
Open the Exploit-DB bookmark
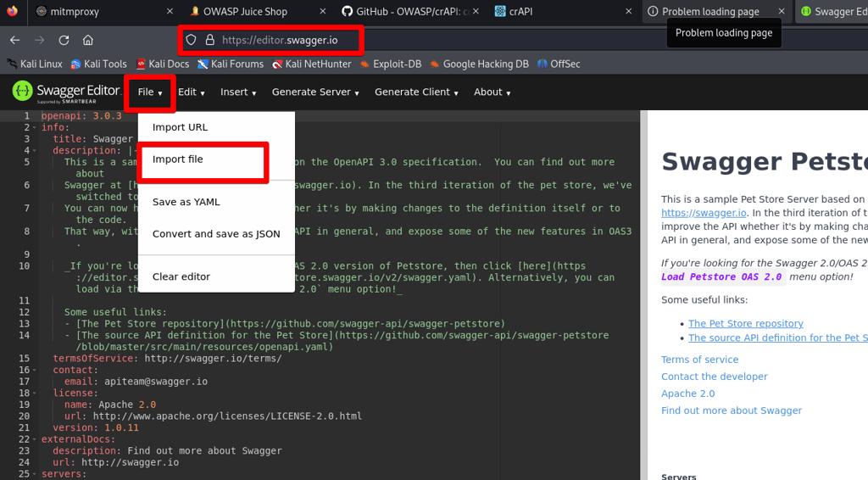click(x=391, y=64)
